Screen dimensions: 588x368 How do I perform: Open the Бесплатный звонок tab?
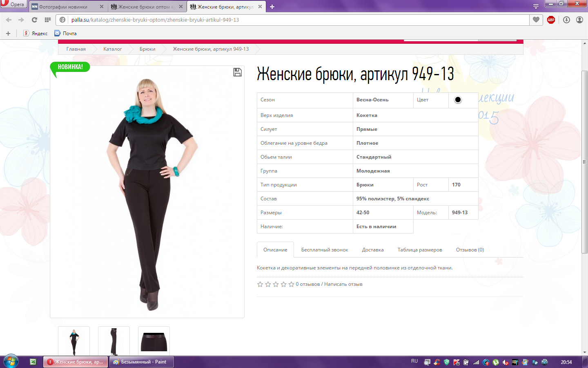(x=325, y=250)
